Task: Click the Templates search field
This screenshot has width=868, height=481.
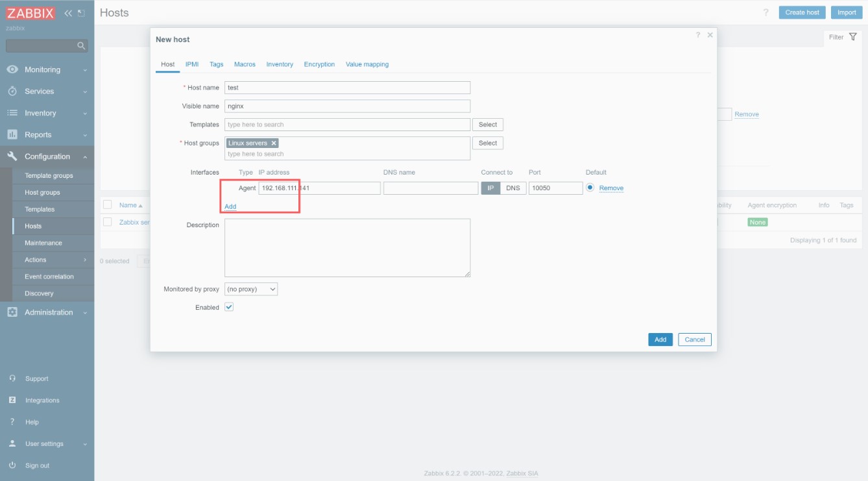Action: (x=347, y=125)
